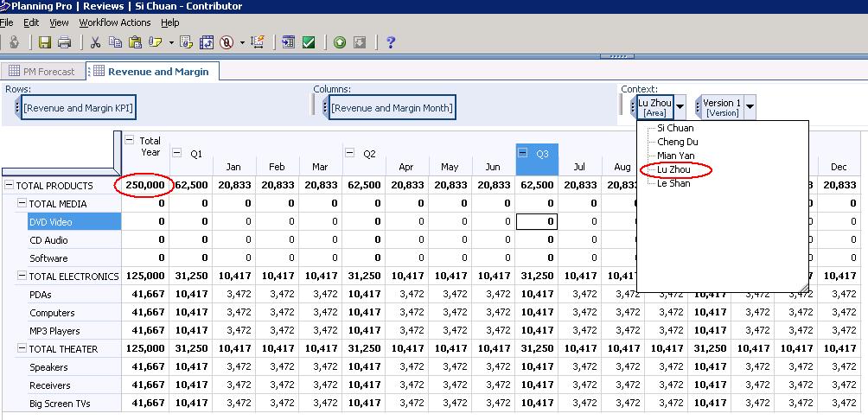Screen dimensions: 868x420
Task: Click the Print icon
Action: [x=66, y=42]
